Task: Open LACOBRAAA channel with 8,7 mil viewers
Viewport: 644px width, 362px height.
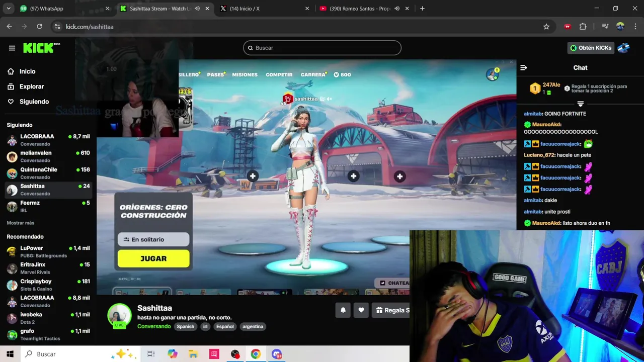Action: coord(48,140)
